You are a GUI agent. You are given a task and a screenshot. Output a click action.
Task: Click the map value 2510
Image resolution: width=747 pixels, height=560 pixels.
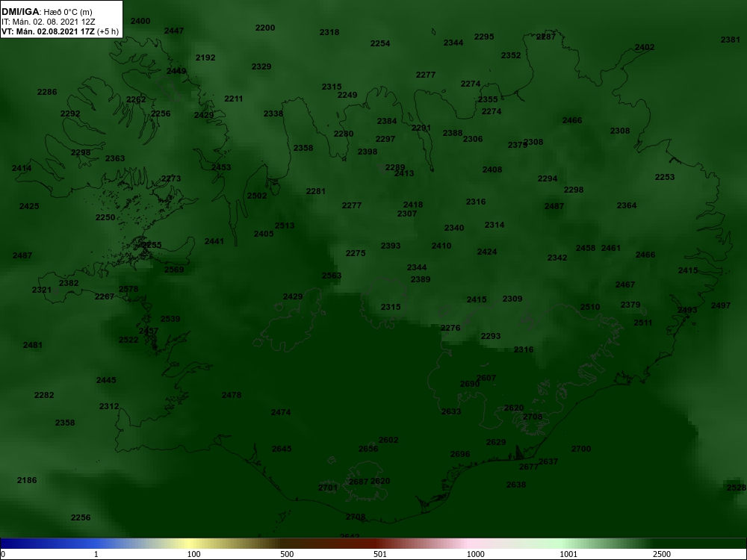tap(590, 307)
